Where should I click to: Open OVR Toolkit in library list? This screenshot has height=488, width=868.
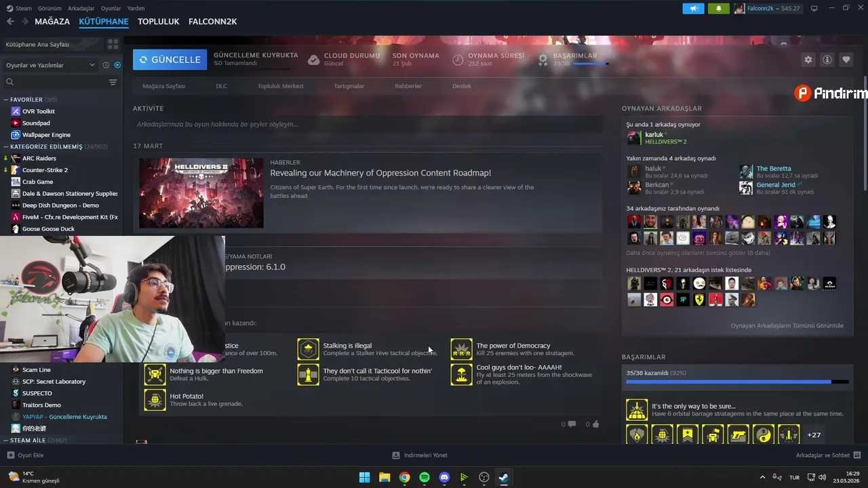click(x=38, y=111)
